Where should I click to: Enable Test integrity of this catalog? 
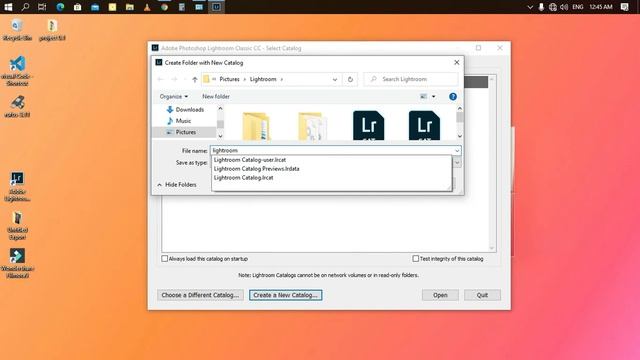[x=416, y=259]
